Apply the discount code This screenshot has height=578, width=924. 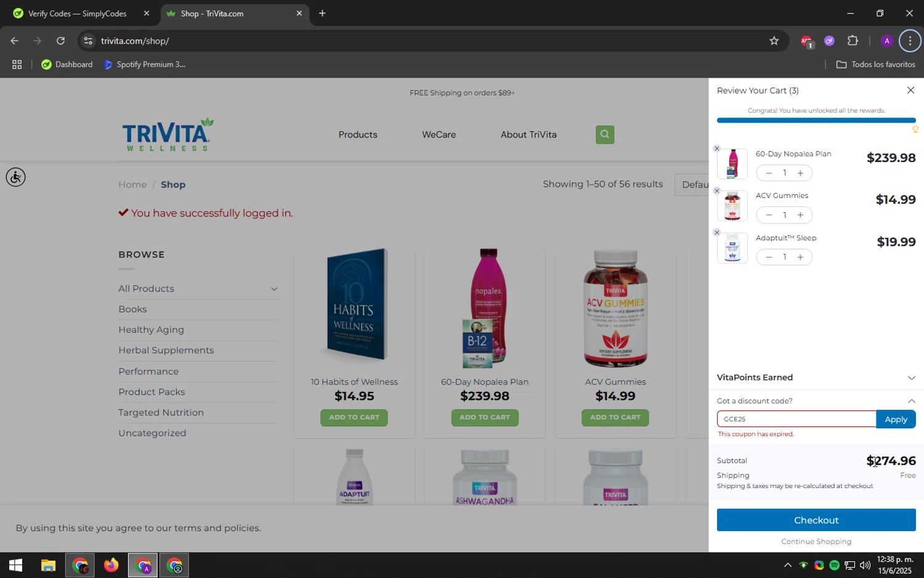click(x=896, y=419)
